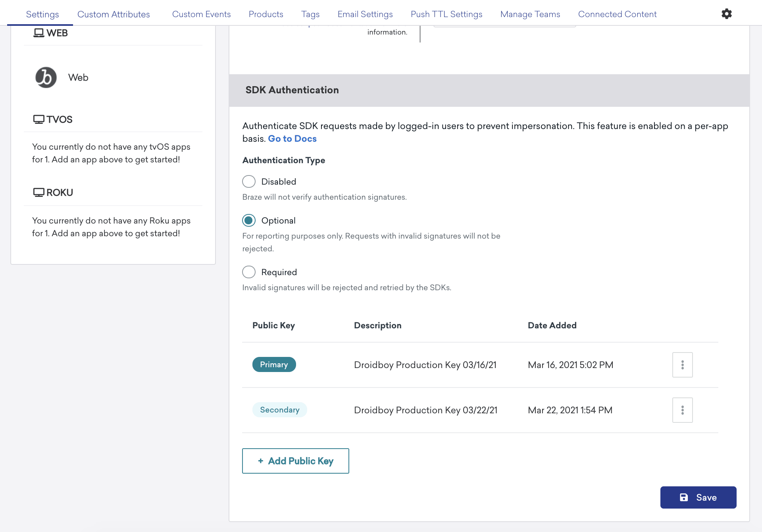
Task: Click the Go to Docs link
Action: tap(292, 139)
